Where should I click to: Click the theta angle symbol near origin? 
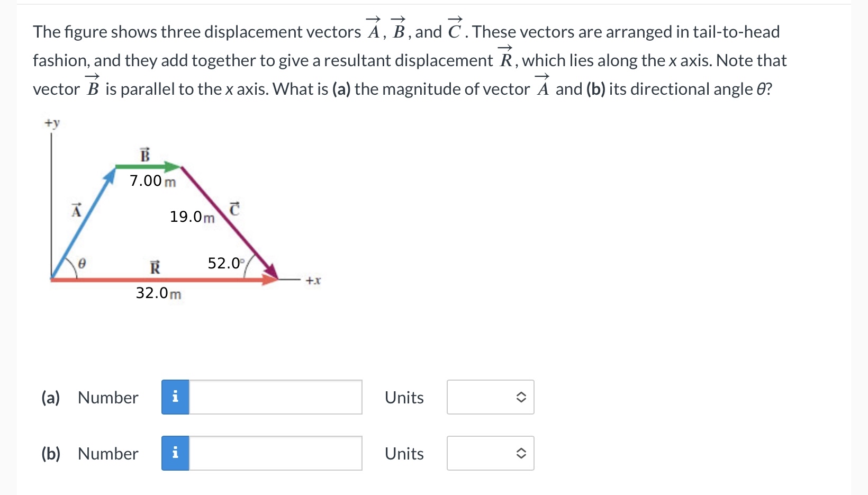[x=82, y=263]
